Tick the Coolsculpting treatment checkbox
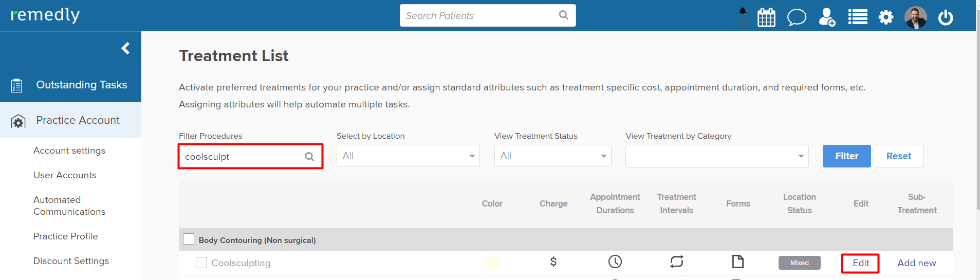Image resolution: width=980 pixels, height=280 pixels. coord(201,263)
